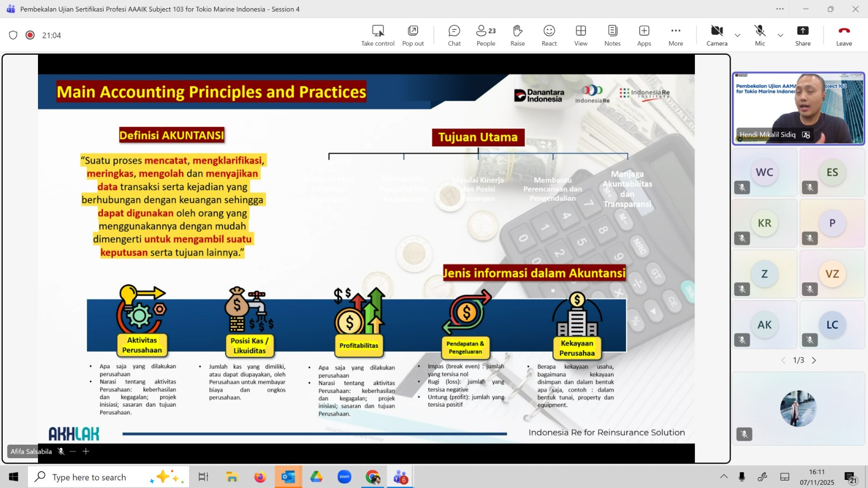Screen dimensions: 868x488
Task: Raise your hand in meeting
Action: pyautogui.click(x=518, y=35)
